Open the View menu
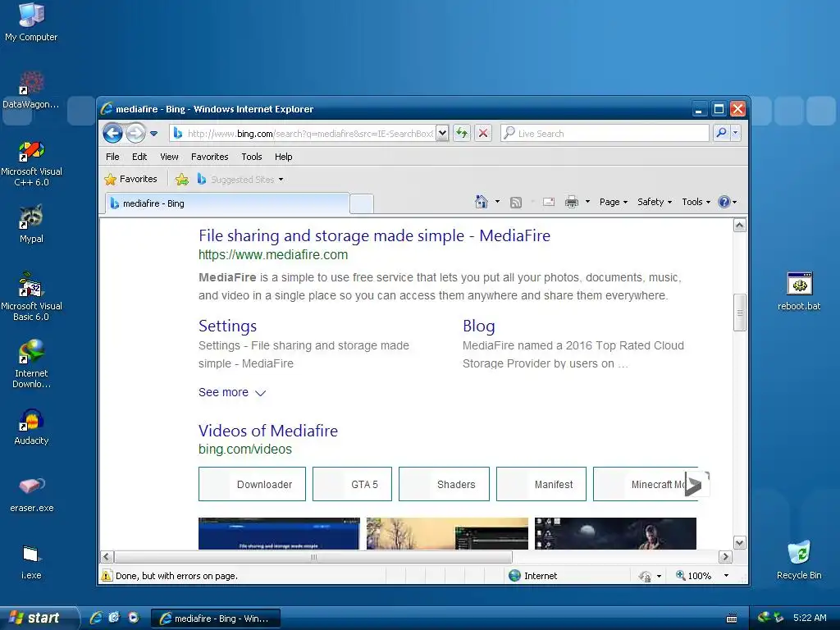 169,157
